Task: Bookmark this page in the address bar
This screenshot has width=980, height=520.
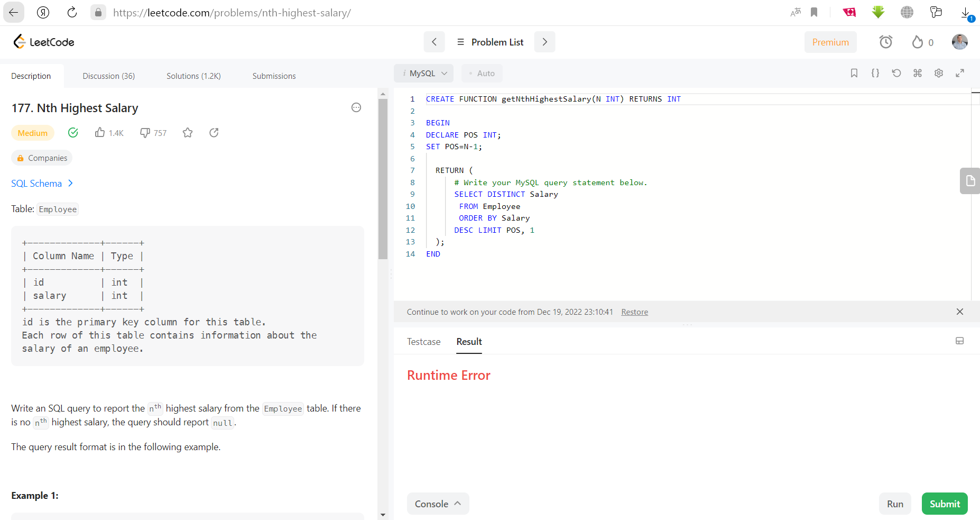Action: 814,12
